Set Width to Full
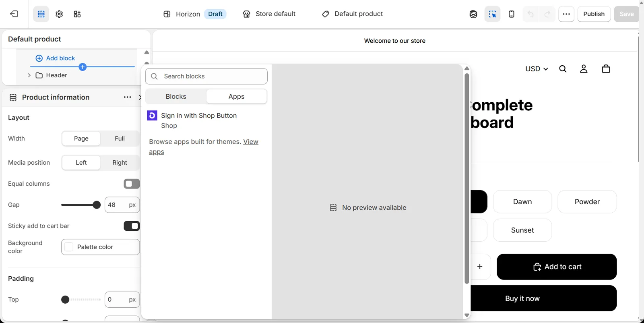The image size is (644, 323). [x=120, y=139]
